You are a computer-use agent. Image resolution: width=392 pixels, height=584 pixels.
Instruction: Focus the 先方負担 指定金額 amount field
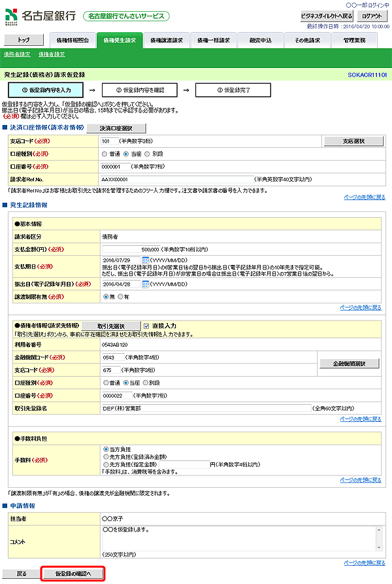coord(184,464)
